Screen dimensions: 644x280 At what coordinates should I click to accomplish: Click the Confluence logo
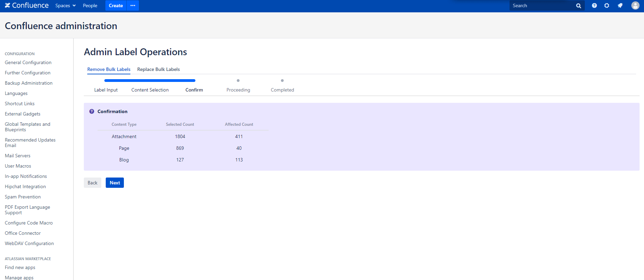27,5
